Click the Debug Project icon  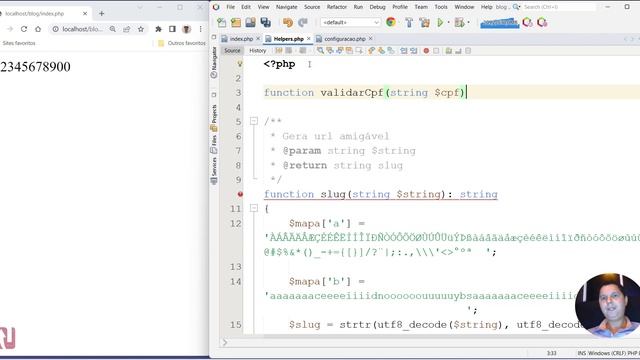tap(459, 22)
